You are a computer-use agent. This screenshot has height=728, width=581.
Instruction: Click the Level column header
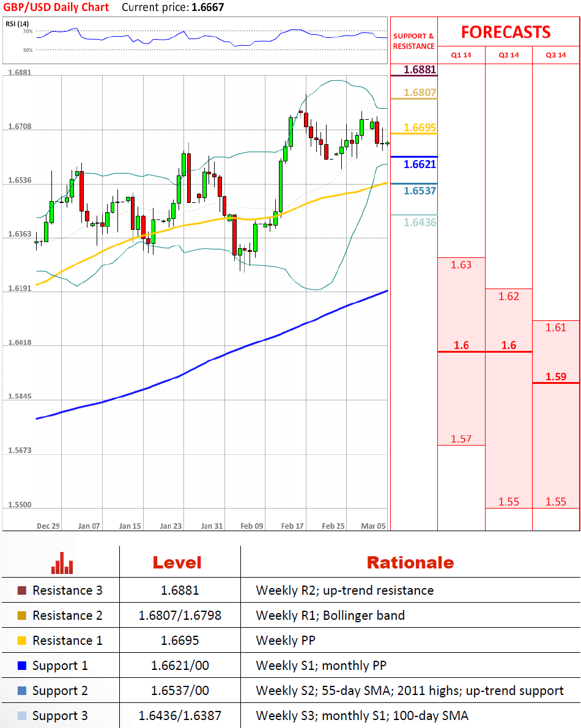[177, 563]
